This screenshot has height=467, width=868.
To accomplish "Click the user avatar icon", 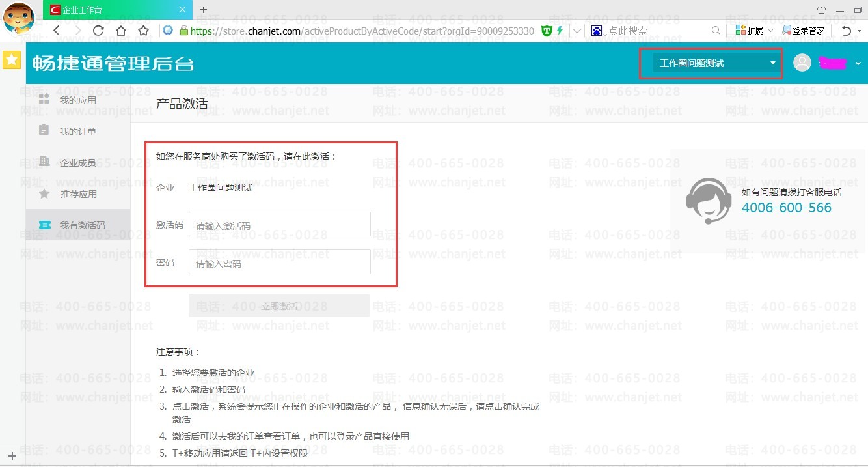I will (x=802, y=63).
